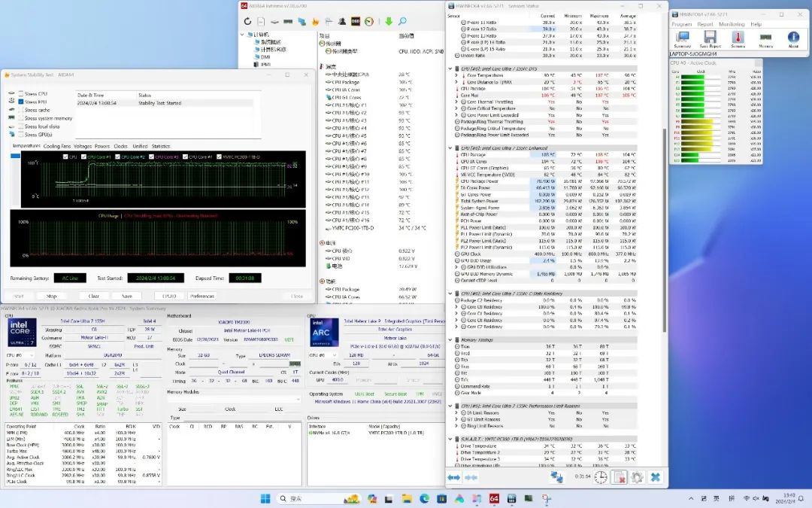Open the OSD icon in AIDA64 toolbar
This screenshot has height=508, width=812.
click(x=356, y=21)
